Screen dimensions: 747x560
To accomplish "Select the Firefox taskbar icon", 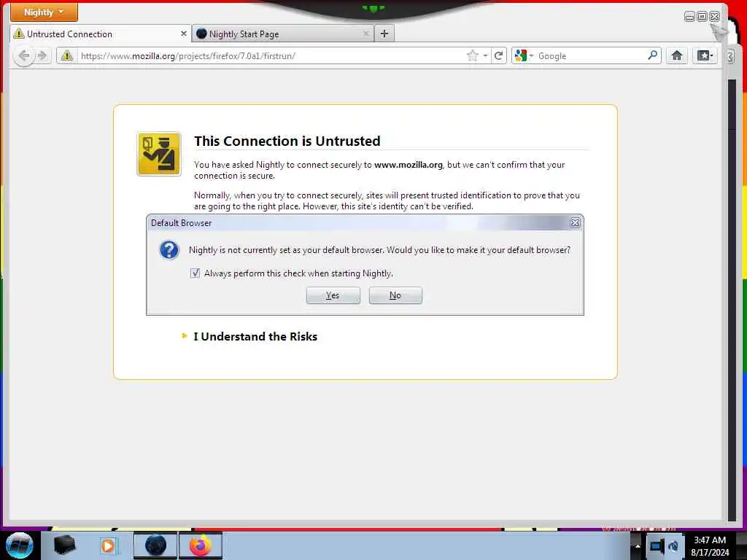I will (201, 545).
